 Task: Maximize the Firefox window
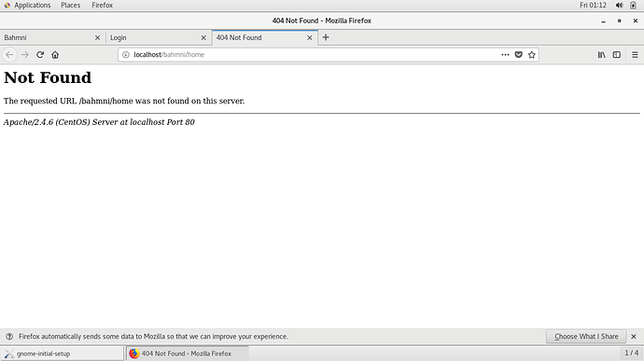click(620, 21)
